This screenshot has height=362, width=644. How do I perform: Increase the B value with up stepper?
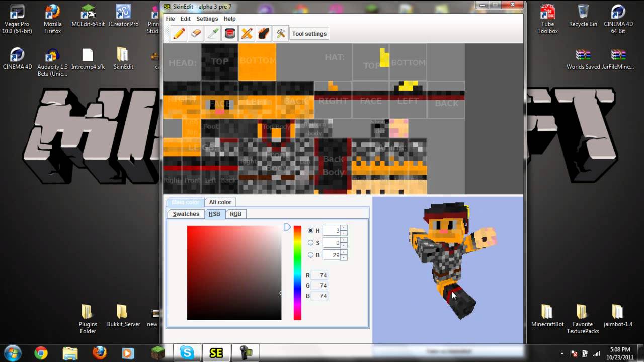click(x=344, y=252)
